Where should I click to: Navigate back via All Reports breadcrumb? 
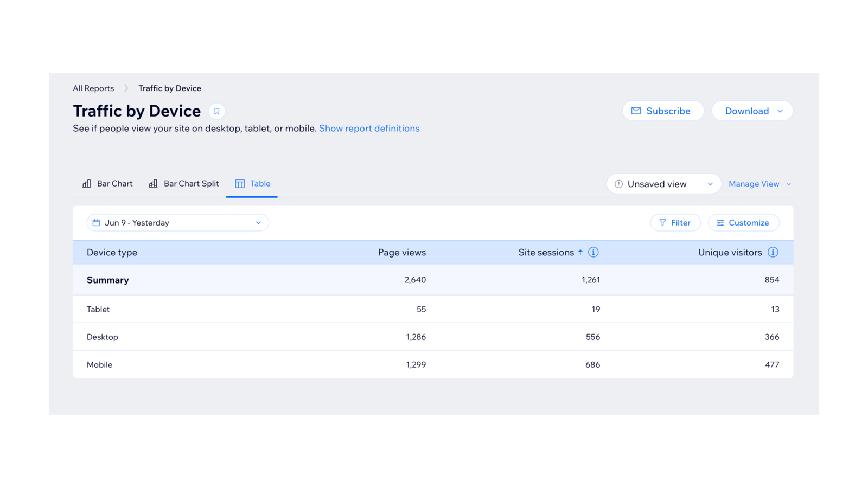point(93,88)
